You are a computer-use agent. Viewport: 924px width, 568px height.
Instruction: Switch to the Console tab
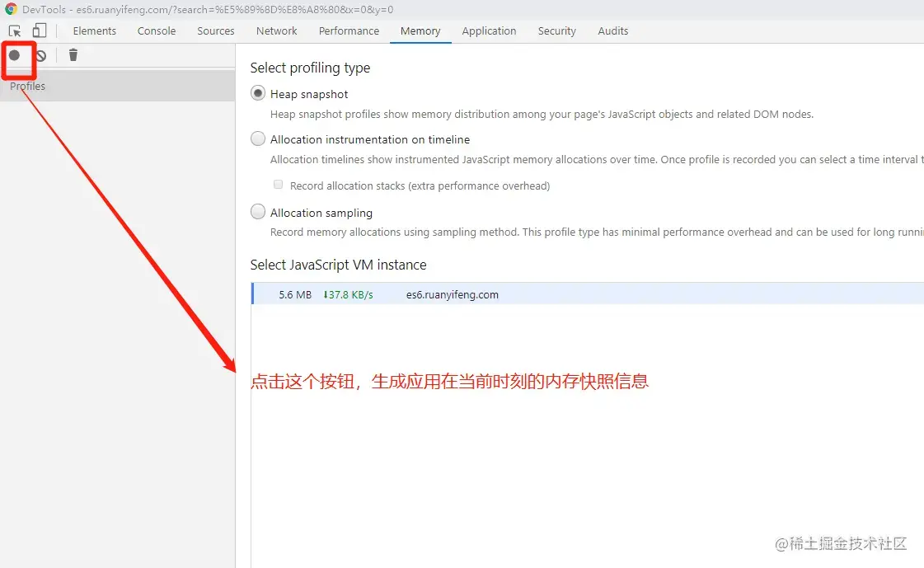tap(156, 31)
